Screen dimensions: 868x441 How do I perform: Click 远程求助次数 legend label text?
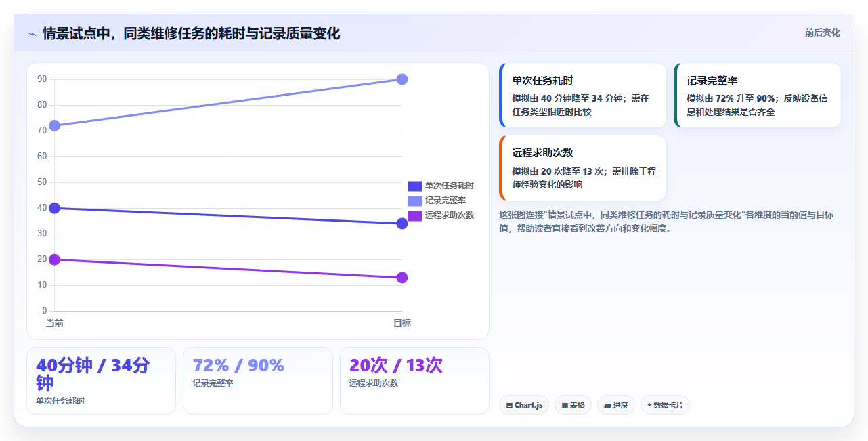pos(449,215)
